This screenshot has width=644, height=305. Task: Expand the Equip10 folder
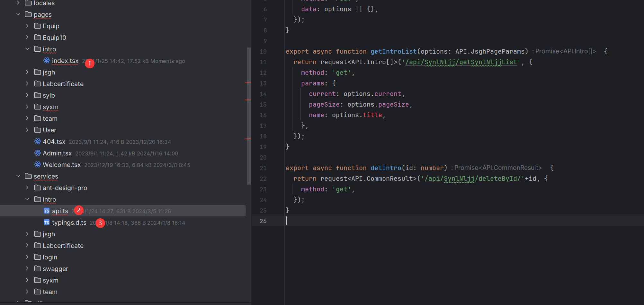(27, 38)
